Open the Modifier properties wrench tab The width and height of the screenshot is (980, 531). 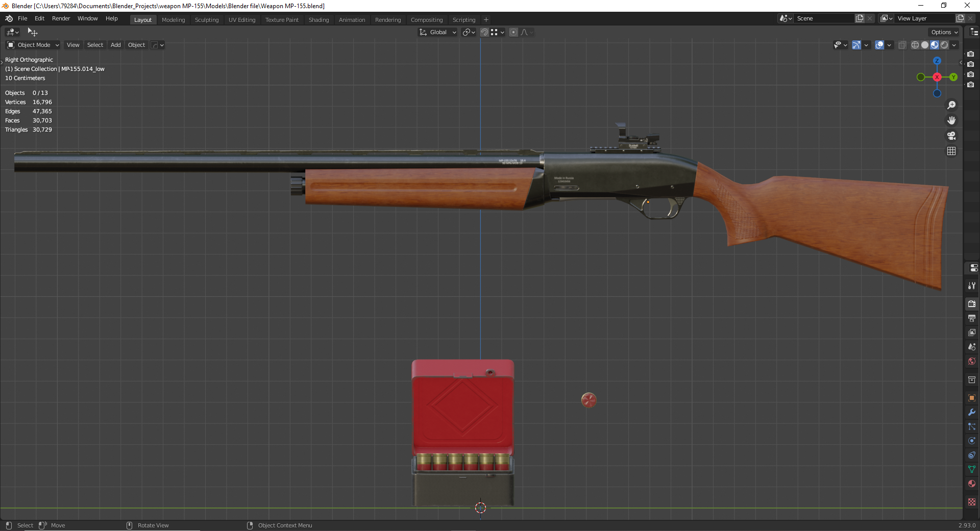coord(972,412)
